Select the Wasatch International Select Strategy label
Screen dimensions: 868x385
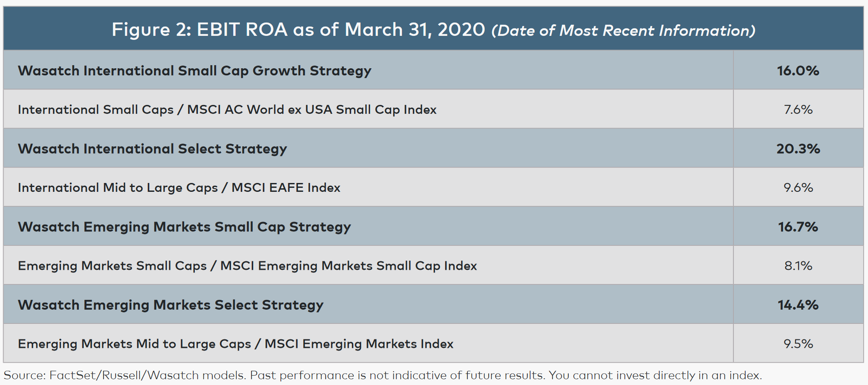click(152, 148)
